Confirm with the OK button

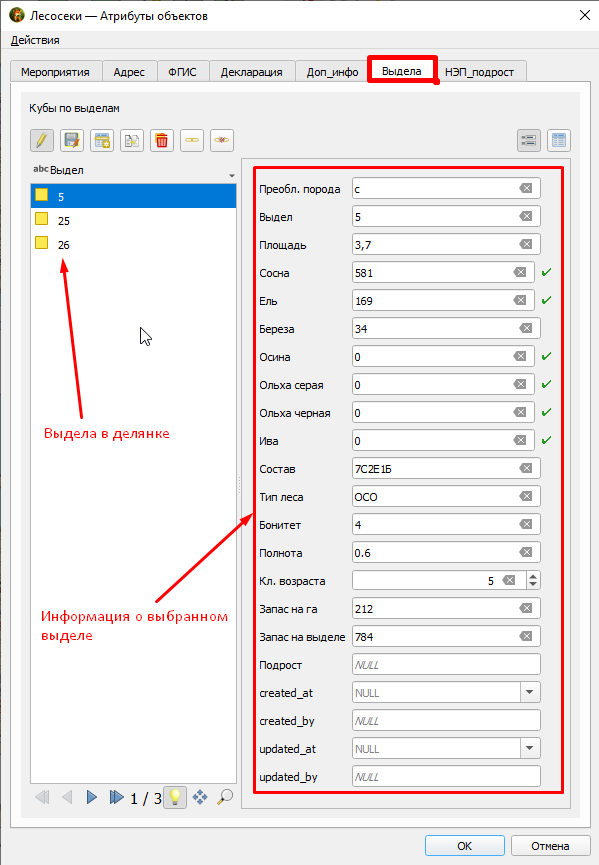pyautogui.click(x=464, y=846)
